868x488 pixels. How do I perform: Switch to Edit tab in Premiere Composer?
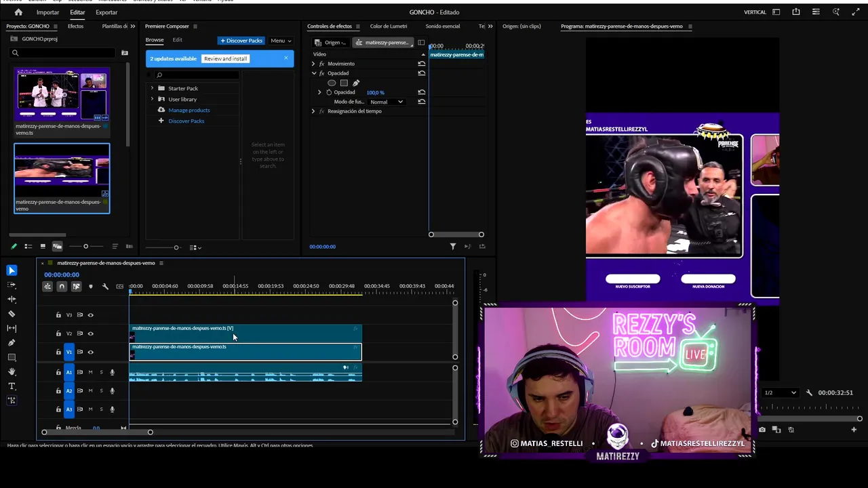[177, 40]
